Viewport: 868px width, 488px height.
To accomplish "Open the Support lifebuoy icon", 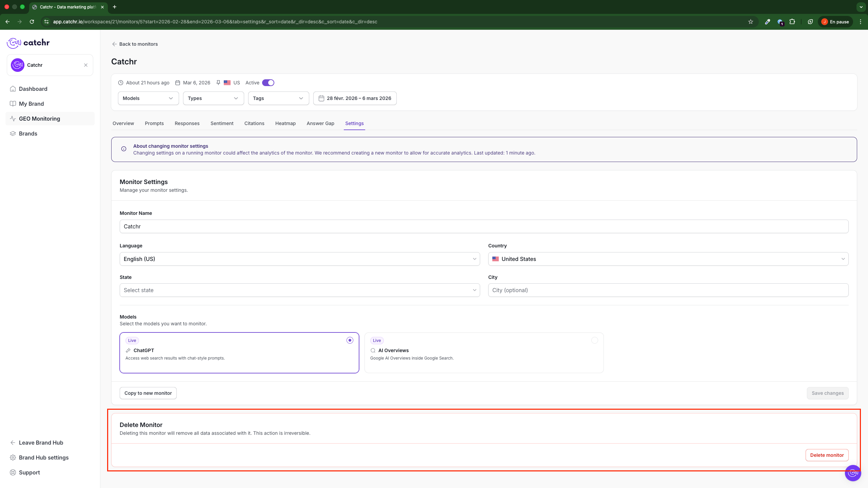I will [13, 472].
